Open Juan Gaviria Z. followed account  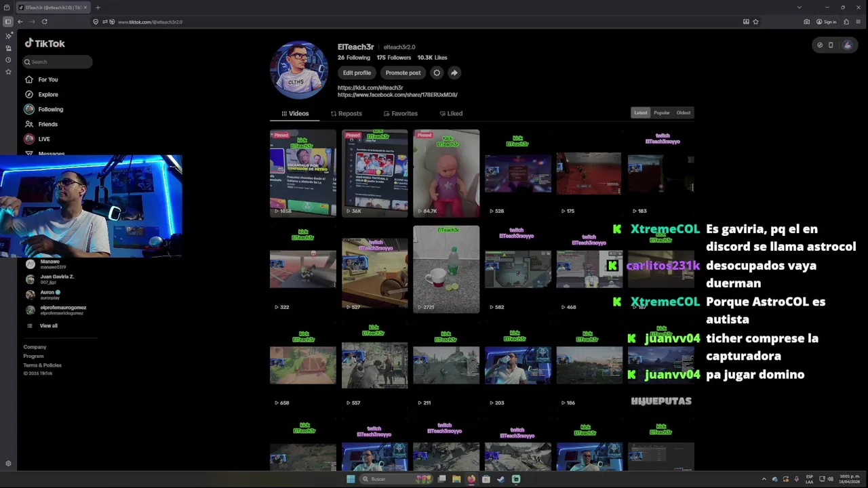pos(51,279)
